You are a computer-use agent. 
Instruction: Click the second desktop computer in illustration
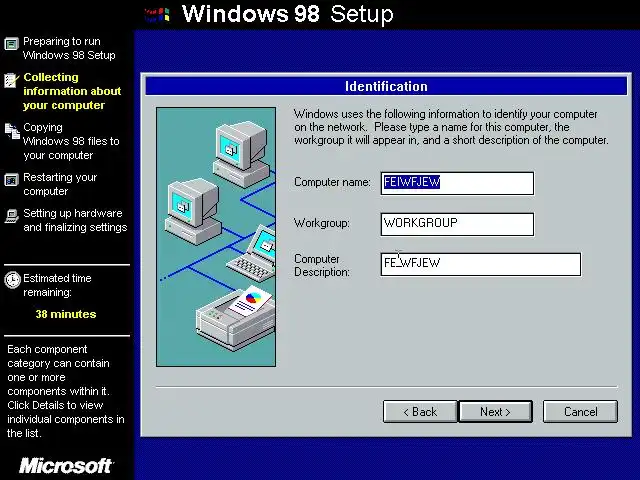[x=193, y=211]
